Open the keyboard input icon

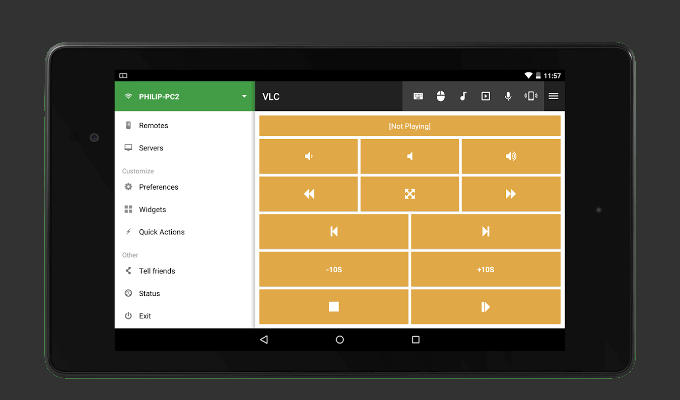click(418, 96)
